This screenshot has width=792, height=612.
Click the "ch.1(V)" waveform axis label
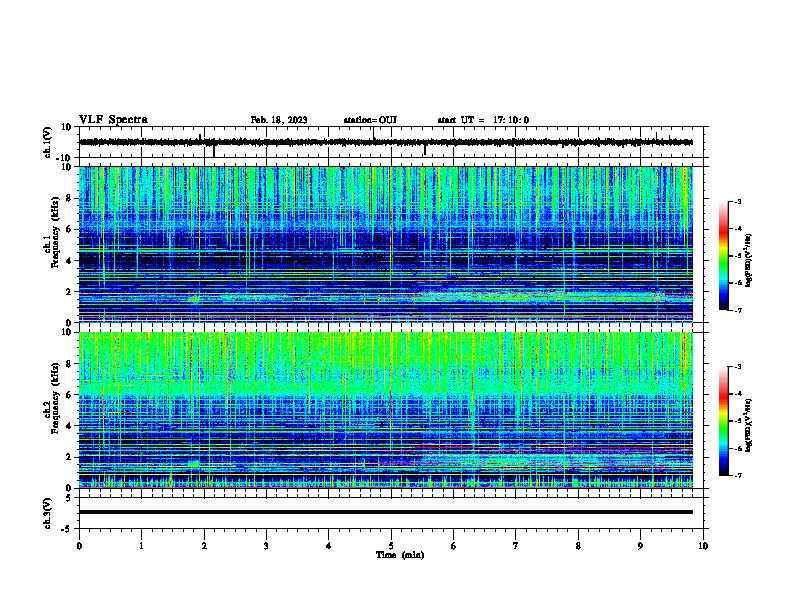pos(48,142)
